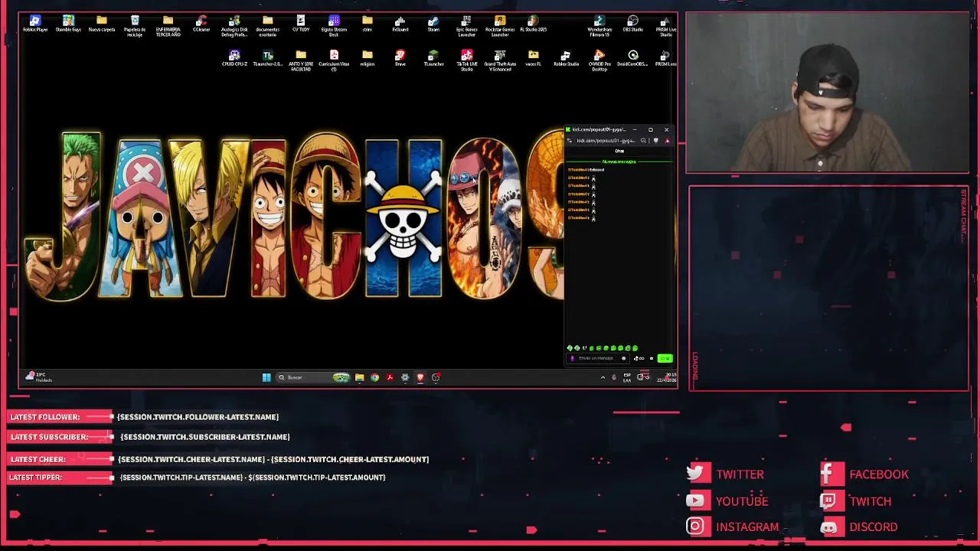The width and height of the screenshot is (980, 551).
Task: Click the Twitter social link
Action: (725, 474)
